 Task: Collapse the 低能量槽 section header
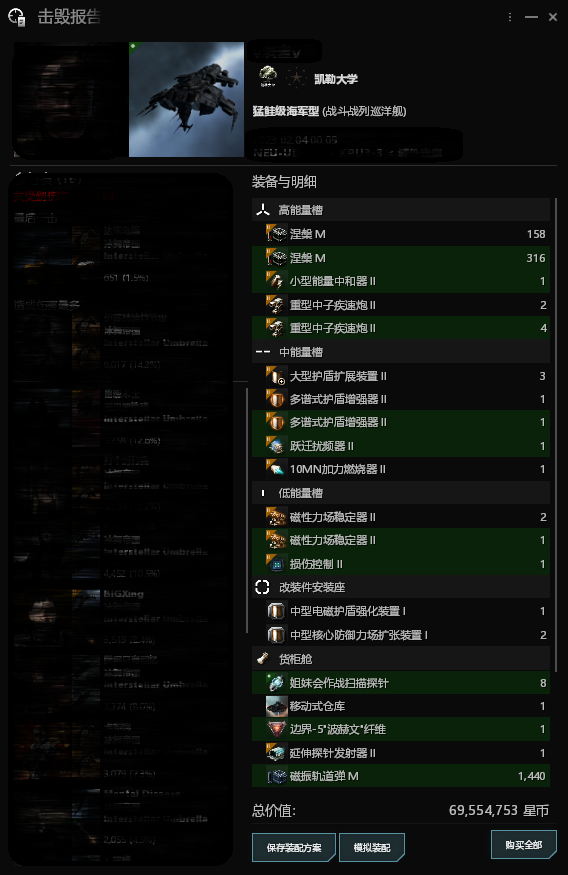pos(401,493)
